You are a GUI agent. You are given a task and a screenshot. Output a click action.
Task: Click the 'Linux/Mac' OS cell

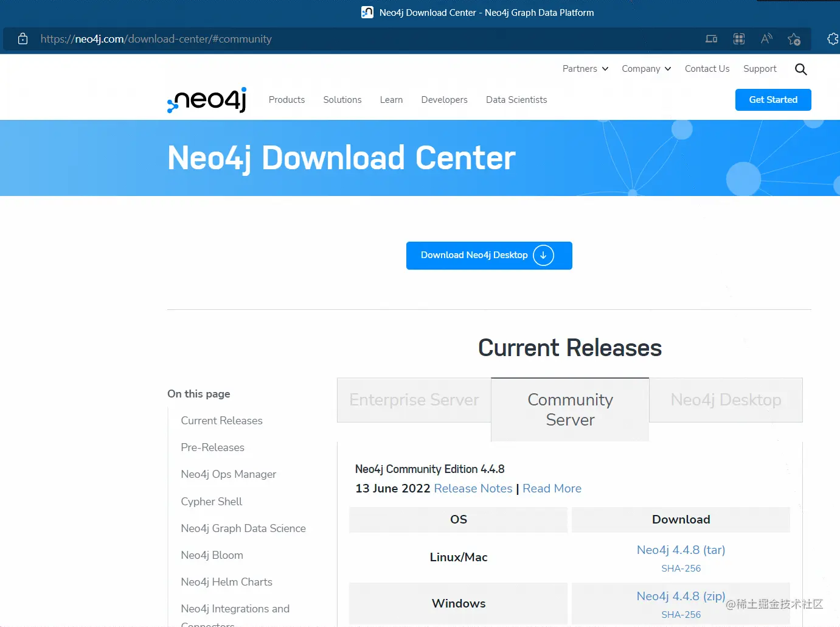point(459,557)
